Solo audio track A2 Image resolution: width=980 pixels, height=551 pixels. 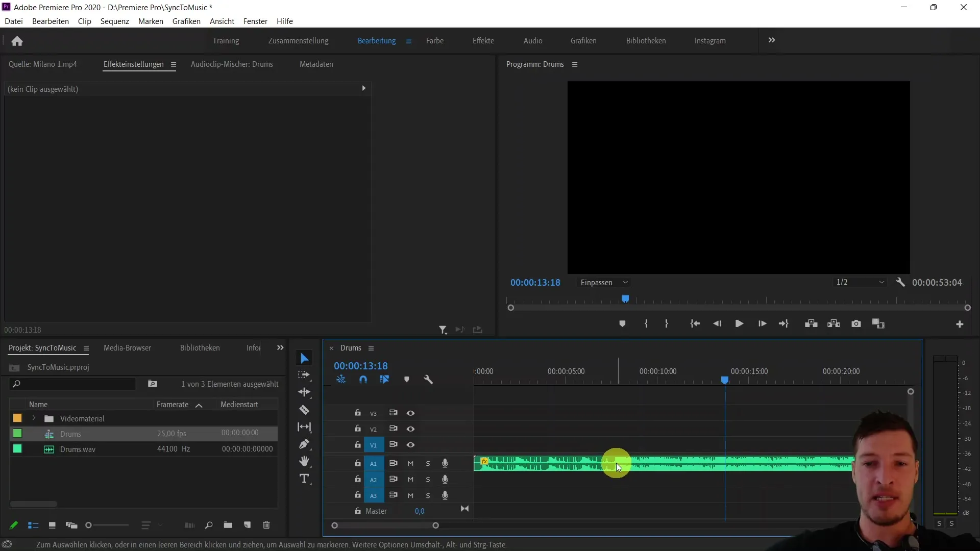tap(428, 480)
